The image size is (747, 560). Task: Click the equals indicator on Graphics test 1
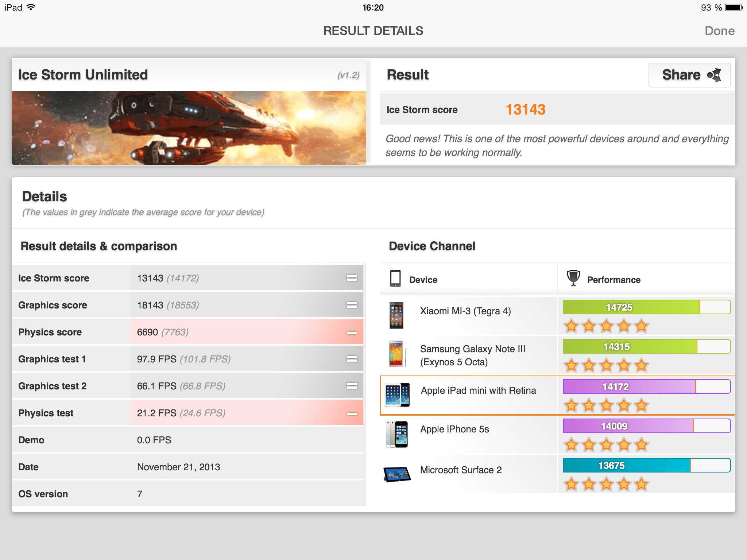pyautogui.click(x=352, y=359)
